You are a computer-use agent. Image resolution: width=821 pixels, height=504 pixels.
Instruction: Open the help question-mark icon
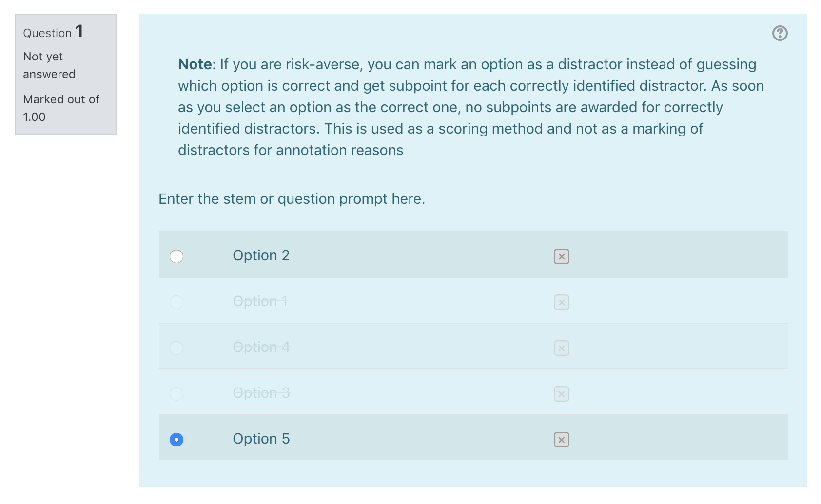(780, 33)
